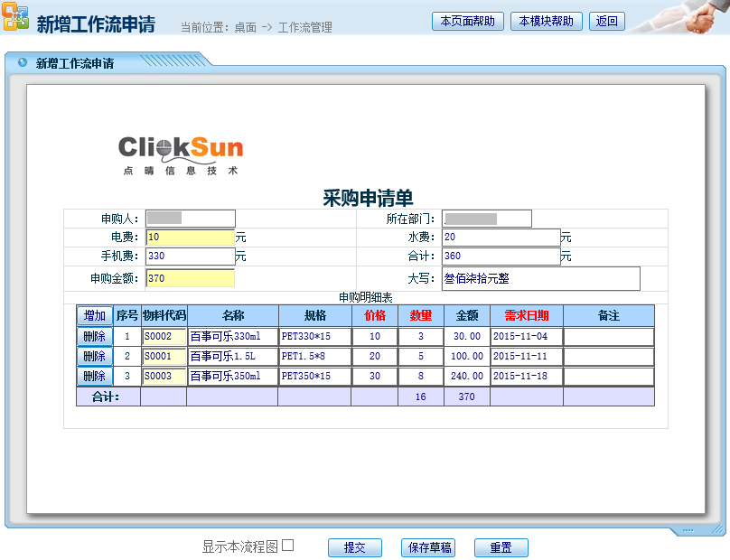730x560 pixels.
Task: Click the 电费 input field
Action: [189, 238]
